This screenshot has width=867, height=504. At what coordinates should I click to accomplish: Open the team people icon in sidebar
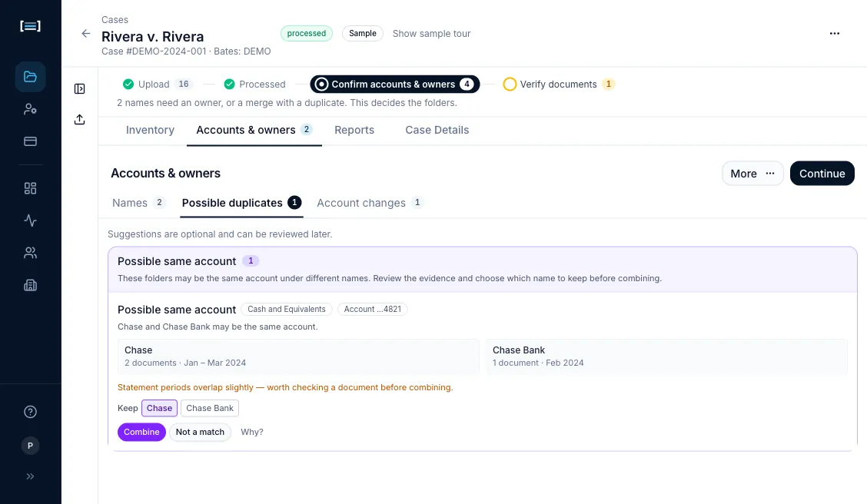31,253
